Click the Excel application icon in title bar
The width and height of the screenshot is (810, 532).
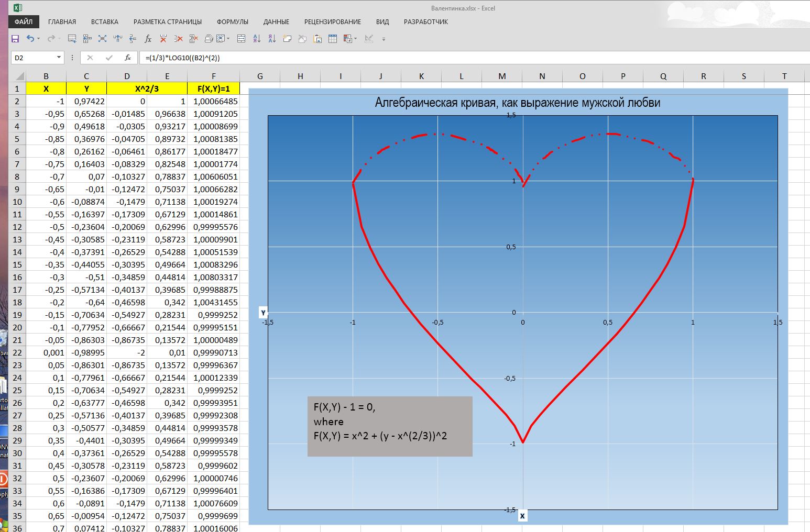click(x=17, y=8)
